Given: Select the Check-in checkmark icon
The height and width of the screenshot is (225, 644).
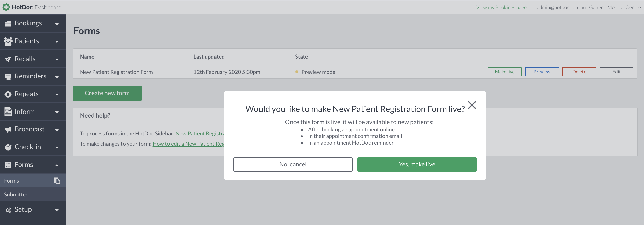Looking at the screenshot, I should [8, 147].
